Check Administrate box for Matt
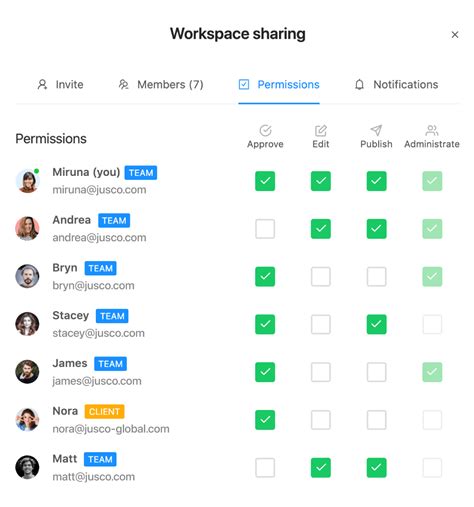The width and height of the screenshot is (474, 507). tap(432, 467)
